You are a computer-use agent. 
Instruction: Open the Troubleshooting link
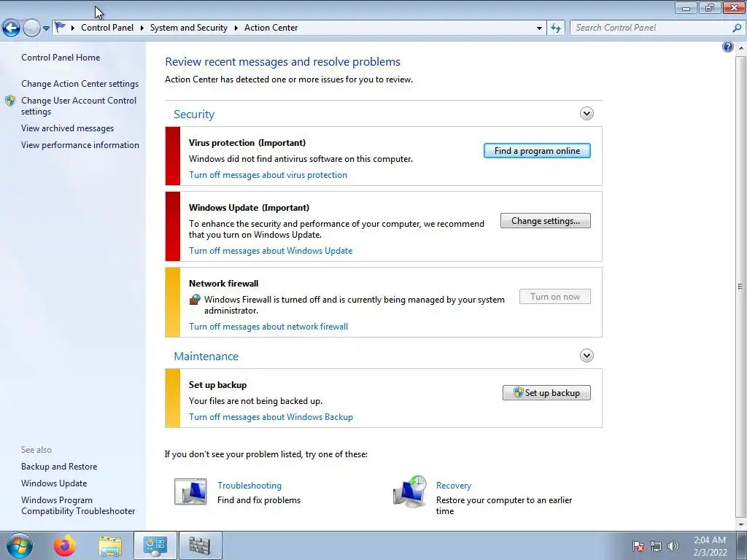pos(249,485)
